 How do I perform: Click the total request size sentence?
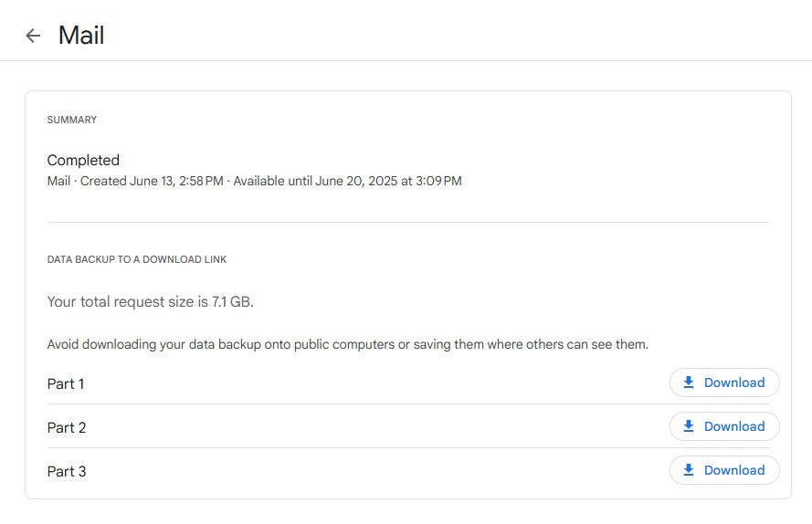coord(150,301)
